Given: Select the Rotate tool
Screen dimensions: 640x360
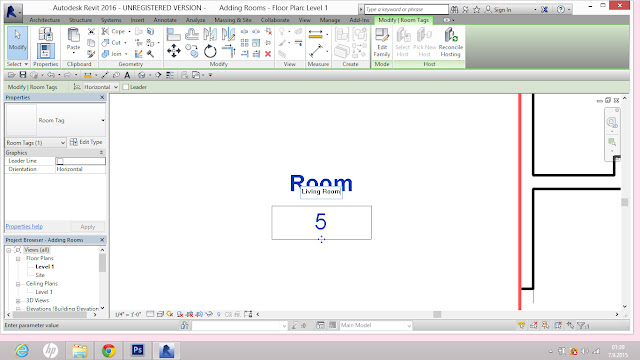Looking at the screenshot, I should point(210,51).
